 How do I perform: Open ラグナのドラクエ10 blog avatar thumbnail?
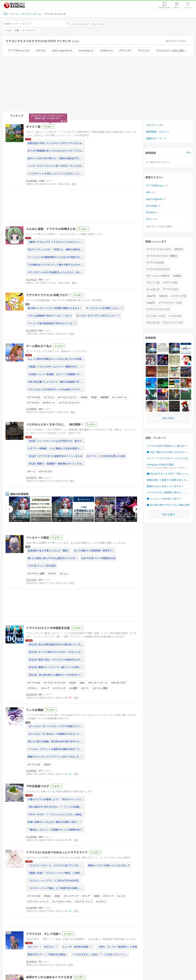pyautogui.click(x=15, y=301)
